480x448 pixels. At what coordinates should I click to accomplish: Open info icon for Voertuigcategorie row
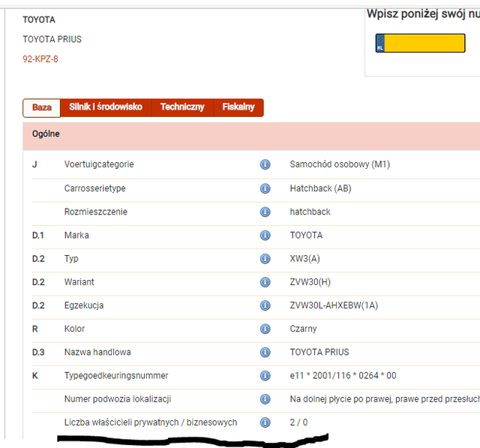click(265, 164)
